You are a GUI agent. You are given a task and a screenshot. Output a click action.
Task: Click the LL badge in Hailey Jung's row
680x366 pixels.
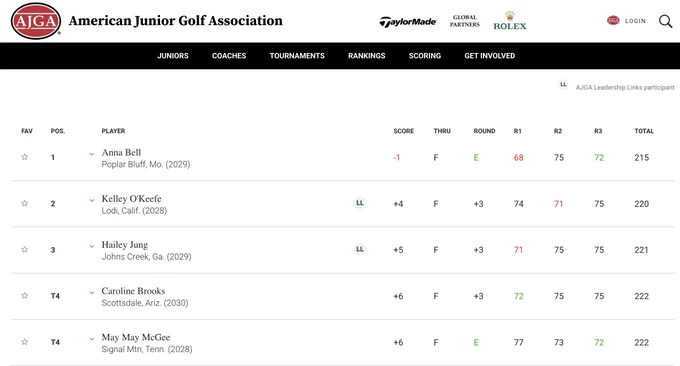pos(360,249)
